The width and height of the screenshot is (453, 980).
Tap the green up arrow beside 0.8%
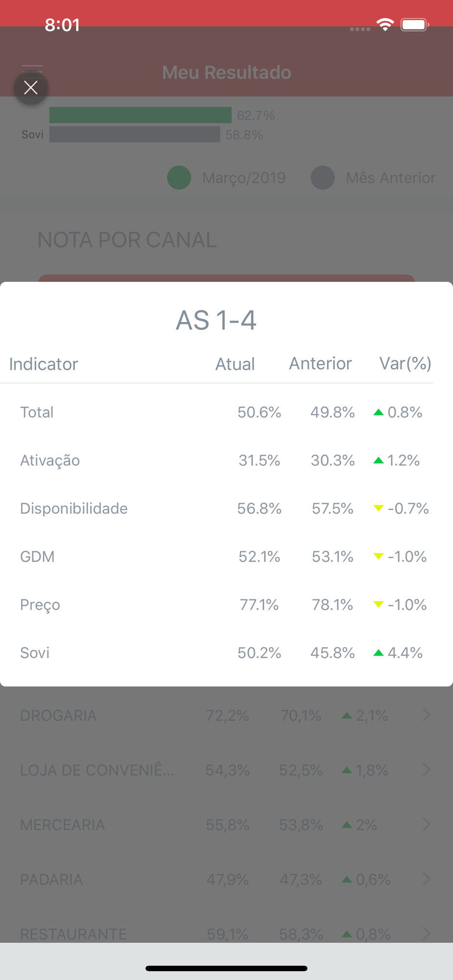point(378,412)
